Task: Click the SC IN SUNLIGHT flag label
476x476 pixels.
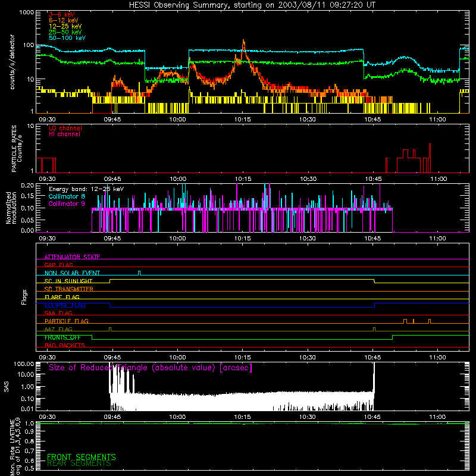Action: [68, 281]
